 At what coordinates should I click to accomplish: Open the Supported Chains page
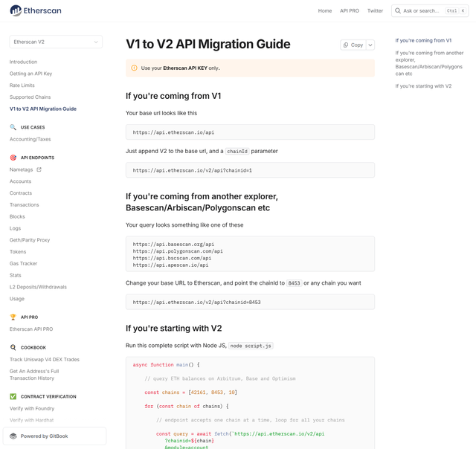point(30,97)
